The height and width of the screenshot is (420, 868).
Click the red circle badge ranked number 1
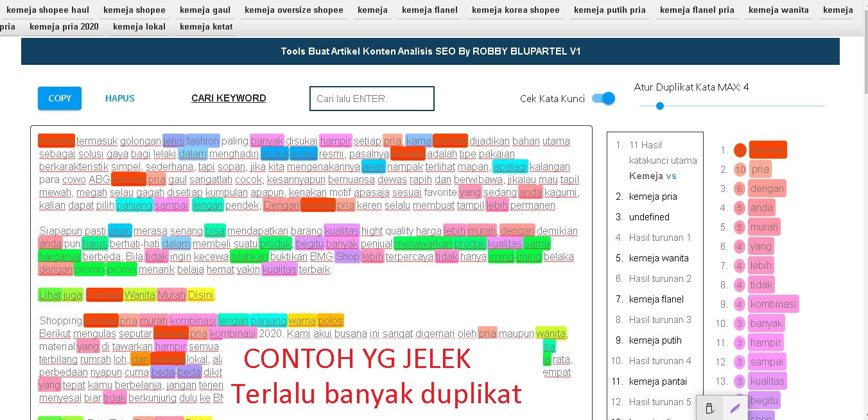click(740, 150)
